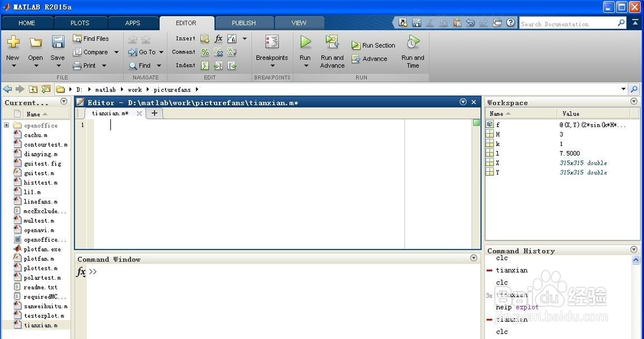
Task: Click the Advance button
Action: pos(370,59)
